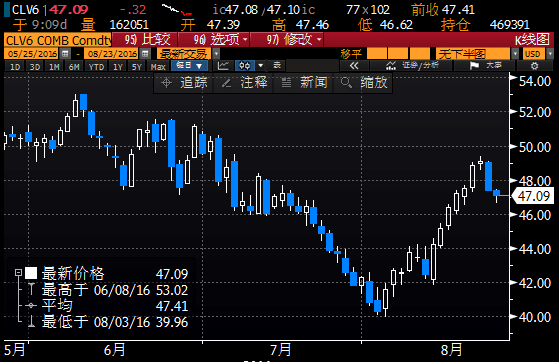Open the 每日 daily period dropdown
This screenshot has width=559, height=362.
pos(189,66)
